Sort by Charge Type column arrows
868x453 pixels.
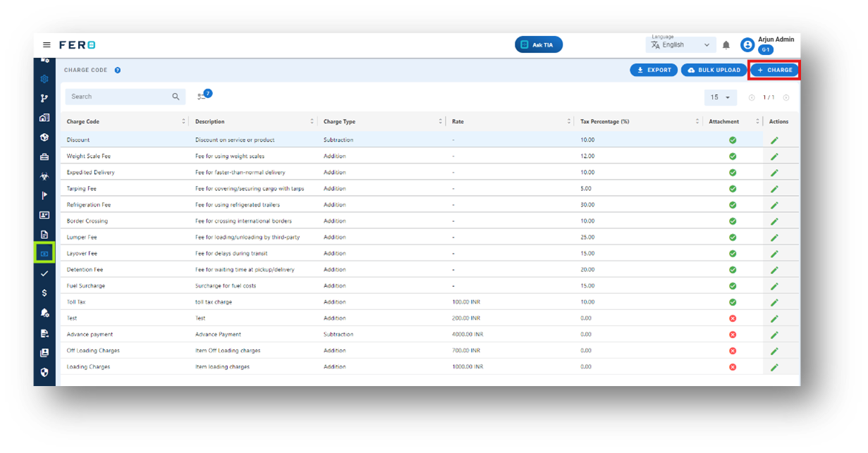click(x=441, y=121)
